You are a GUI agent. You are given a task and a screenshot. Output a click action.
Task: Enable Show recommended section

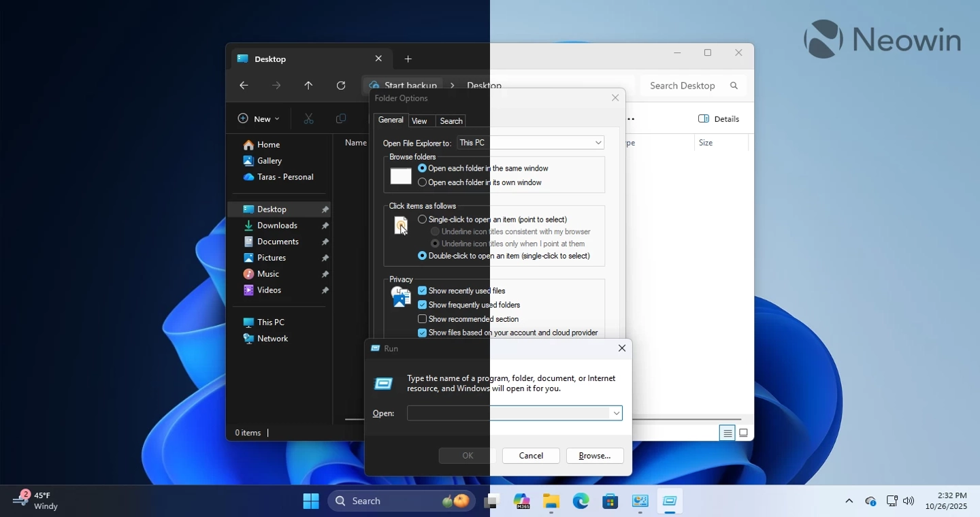(422, 318)
